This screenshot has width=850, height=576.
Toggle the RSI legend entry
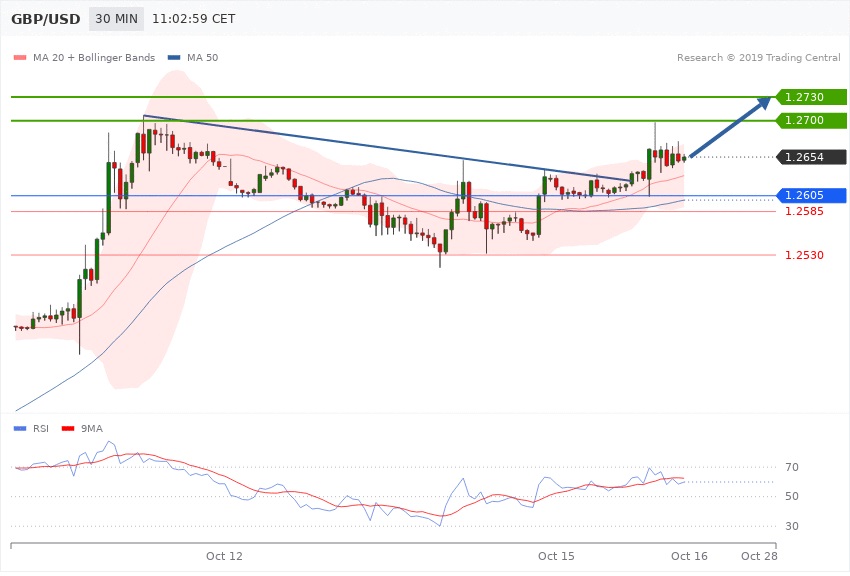[x=38, y=428]
